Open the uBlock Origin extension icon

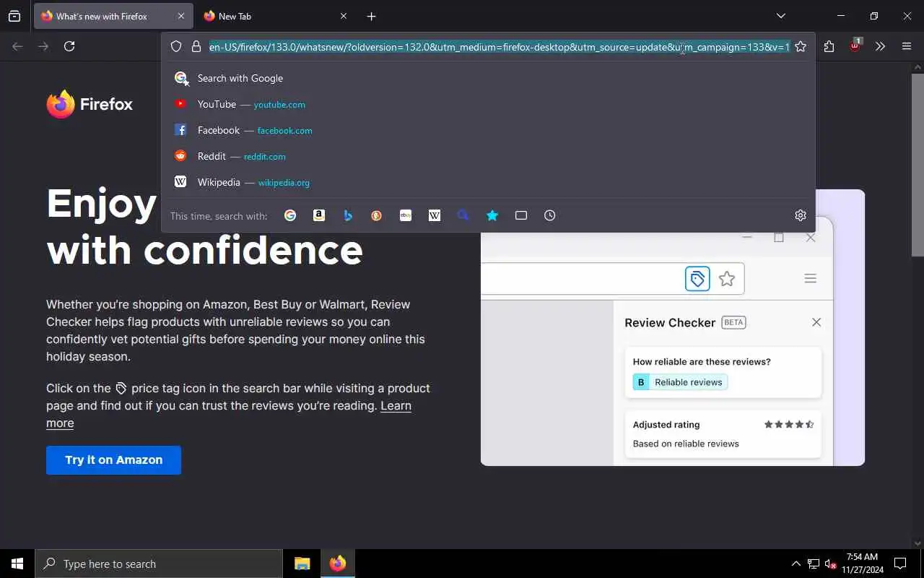click(855, 45)
